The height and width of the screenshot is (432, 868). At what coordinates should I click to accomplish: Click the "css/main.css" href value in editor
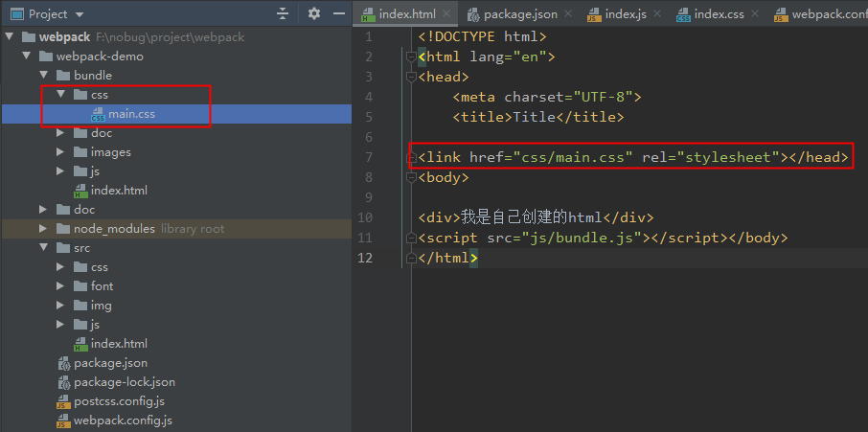(x=572, y=158)
